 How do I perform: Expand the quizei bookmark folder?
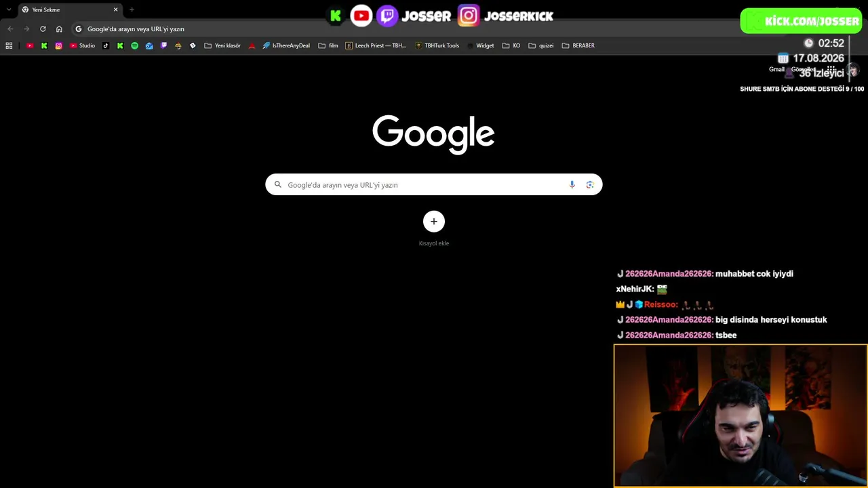click(x=541, y=45)
